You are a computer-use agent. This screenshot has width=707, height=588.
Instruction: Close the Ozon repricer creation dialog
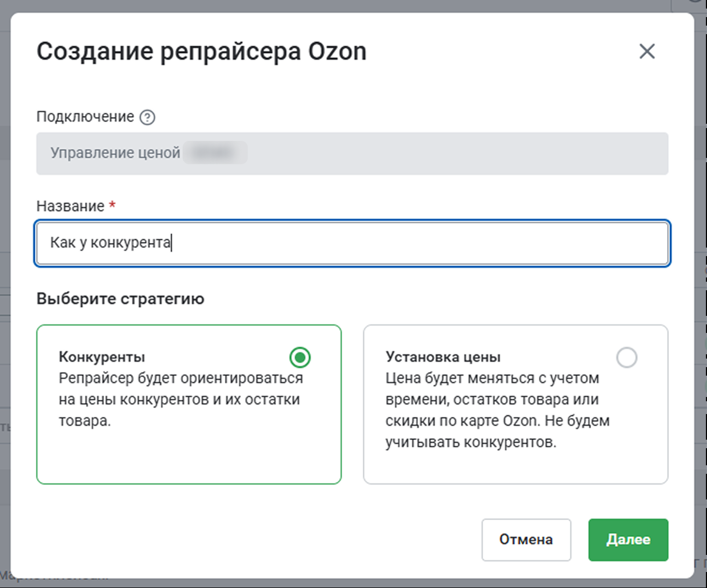(647, 51)
